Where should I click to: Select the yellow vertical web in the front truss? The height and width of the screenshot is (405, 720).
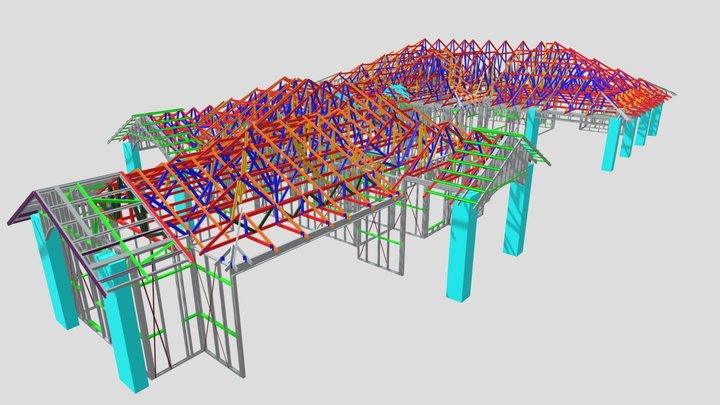[x=239, y=200]
